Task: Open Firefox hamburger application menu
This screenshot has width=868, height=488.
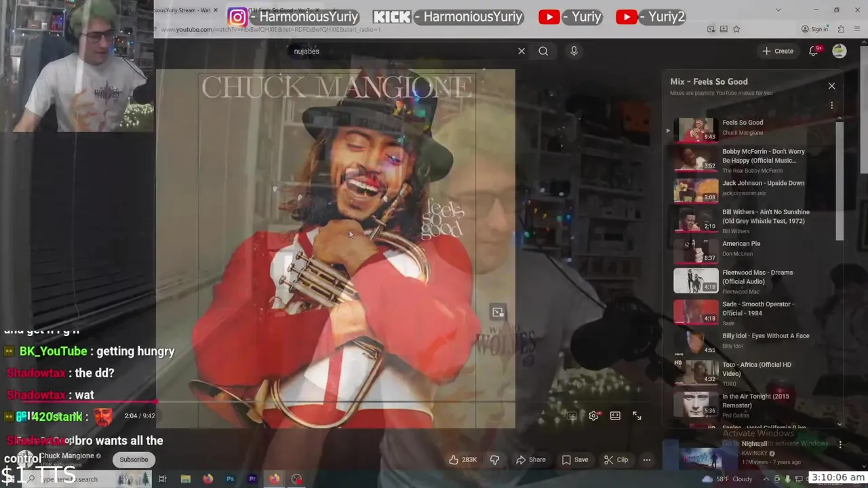Action: 858,29
